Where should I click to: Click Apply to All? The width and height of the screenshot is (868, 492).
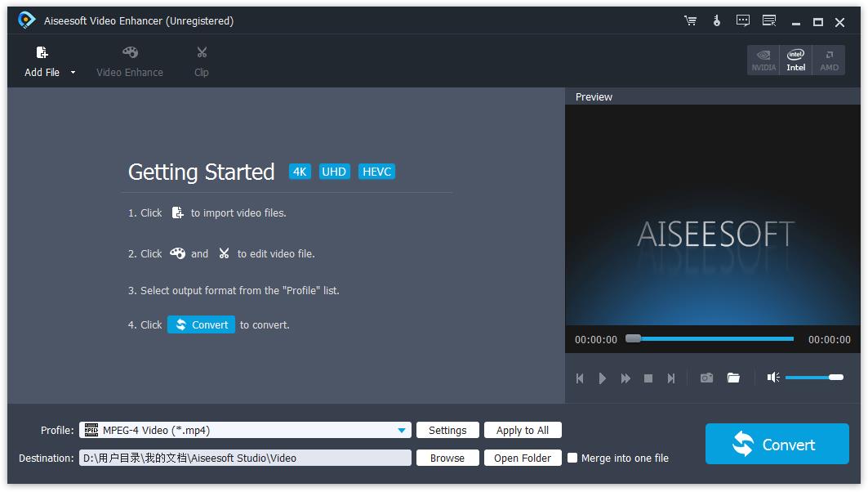[523, 430]
